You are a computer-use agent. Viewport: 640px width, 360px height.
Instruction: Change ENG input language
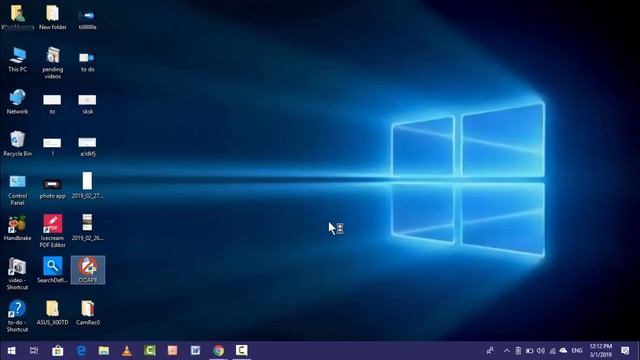point(577,351)
